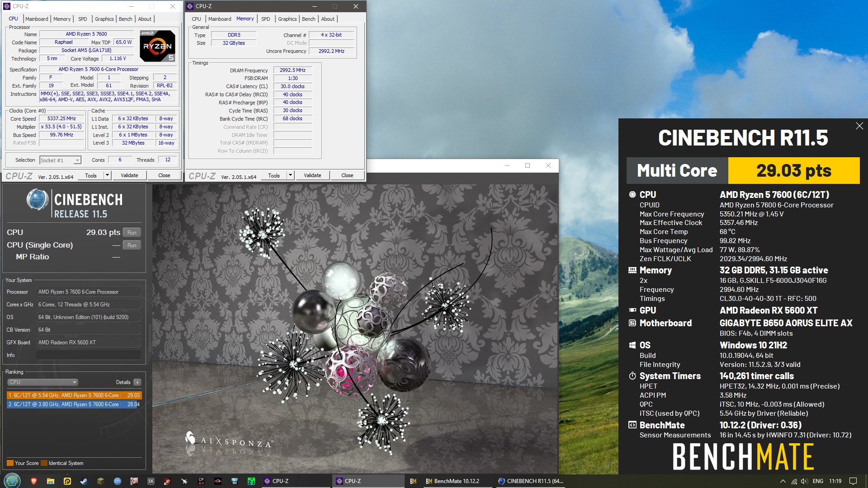Open the CPU ranking dropdown in Cinebench
Image resolution: width=868 pixels, height=488 pixels.
click(x=42, y=382)
